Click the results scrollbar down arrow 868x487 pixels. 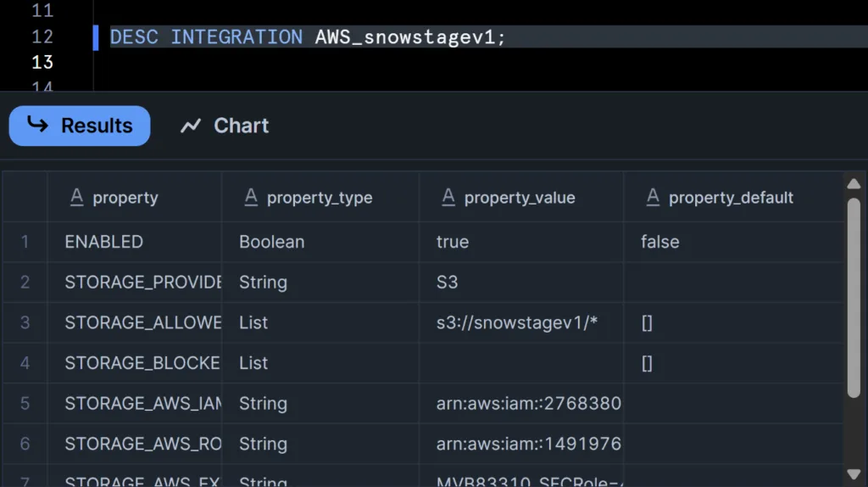point(854,474)
